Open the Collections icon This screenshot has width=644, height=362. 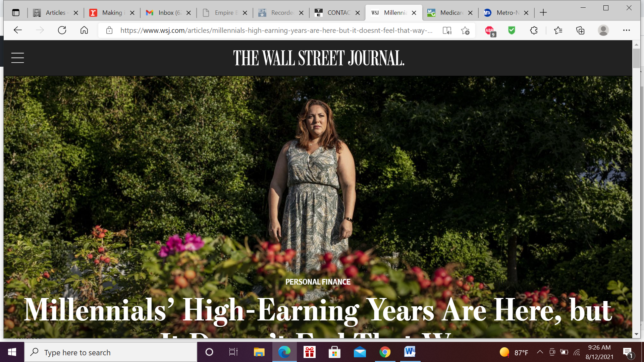click(x=580, y=30)
